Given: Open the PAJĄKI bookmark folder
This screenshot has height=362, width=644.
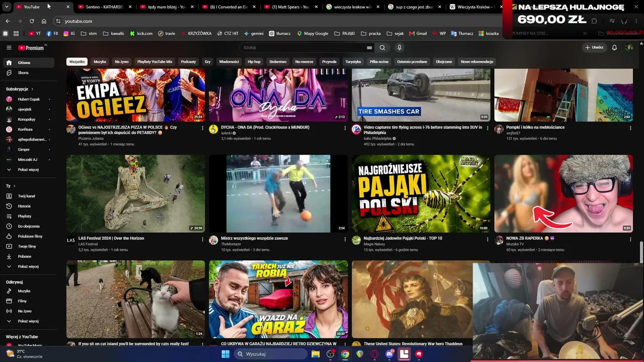Looking at the screenshot, I should click(345, 34).
